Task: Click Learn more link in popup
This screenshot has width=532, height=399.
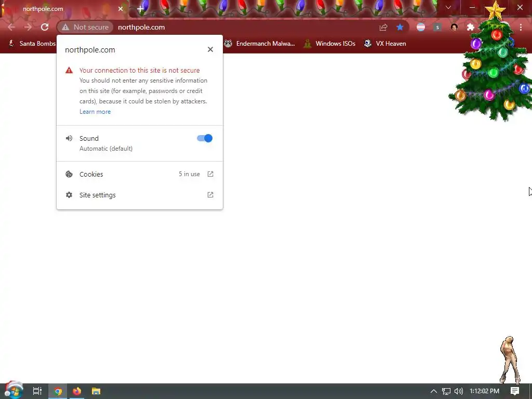Action: coord(95,112)
